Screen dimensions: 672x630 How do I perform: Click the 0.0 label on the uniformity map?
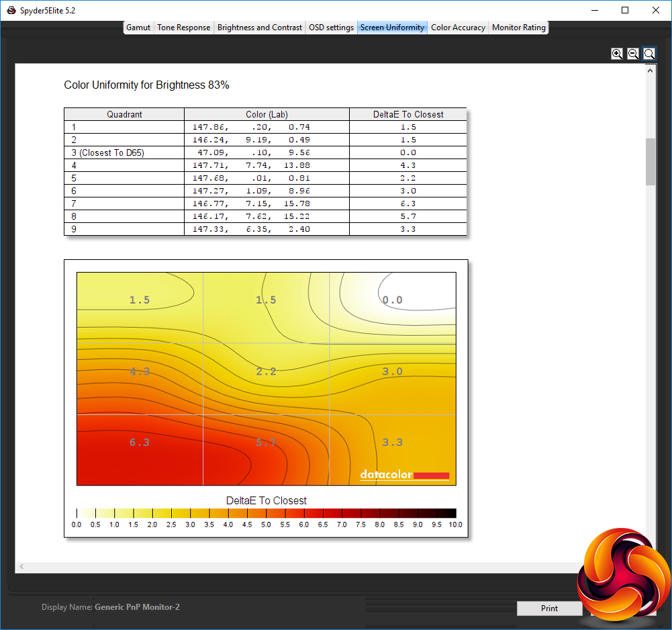pyautogui.click(x=393, y=300)
